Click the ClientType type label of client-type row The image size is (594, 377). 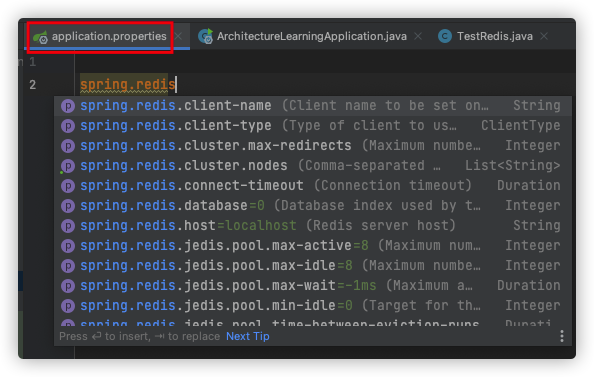tap(521, 126)
